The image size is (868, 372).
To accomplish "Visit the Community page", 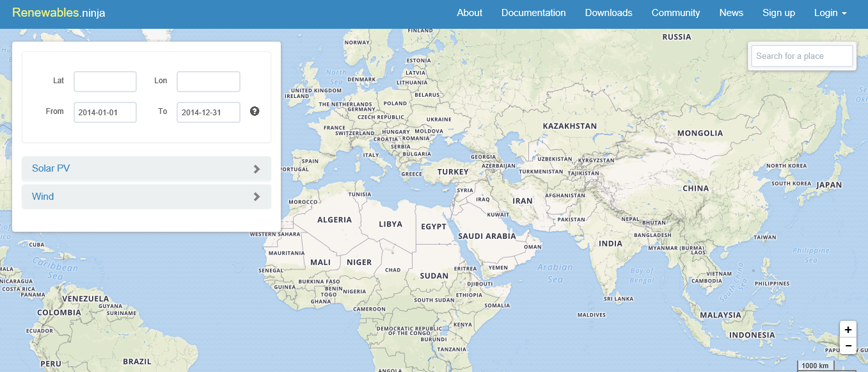I will [675, 13].
